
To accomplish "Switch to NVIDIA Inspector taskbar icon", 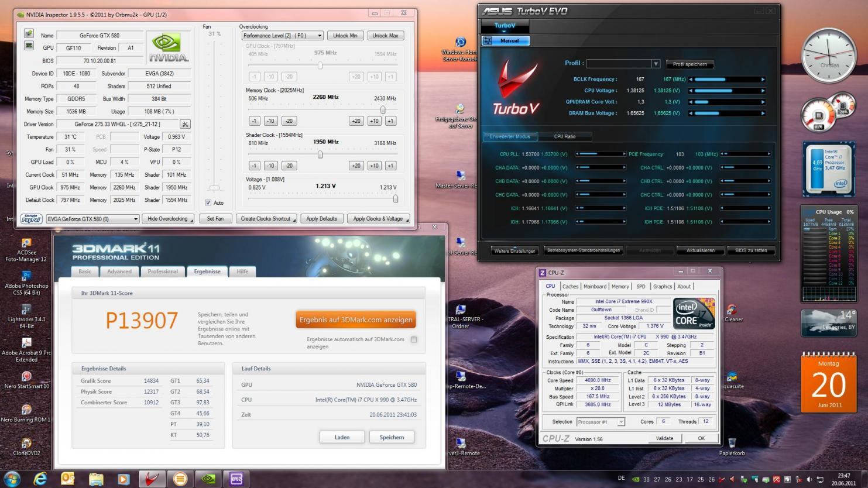I will [208, 479].
